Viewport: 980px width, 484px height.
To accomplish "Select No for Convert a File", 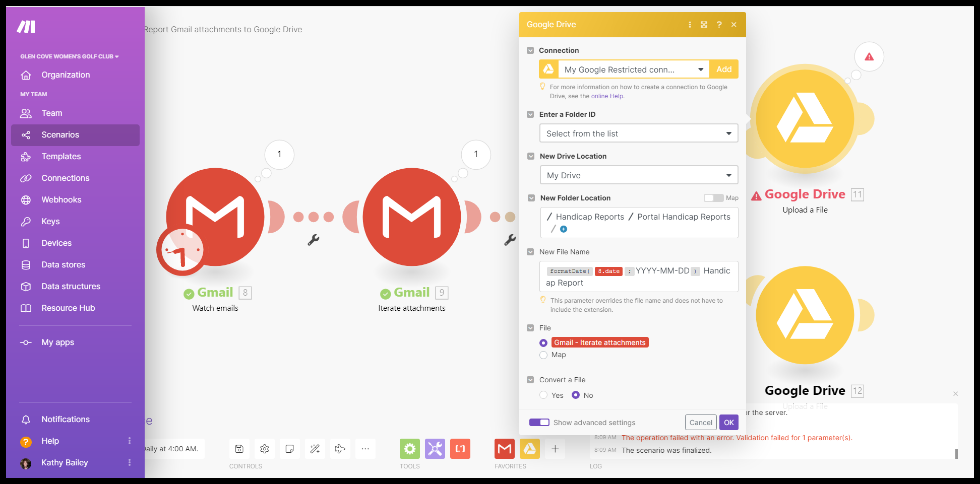I will click(x=576, y=395).
